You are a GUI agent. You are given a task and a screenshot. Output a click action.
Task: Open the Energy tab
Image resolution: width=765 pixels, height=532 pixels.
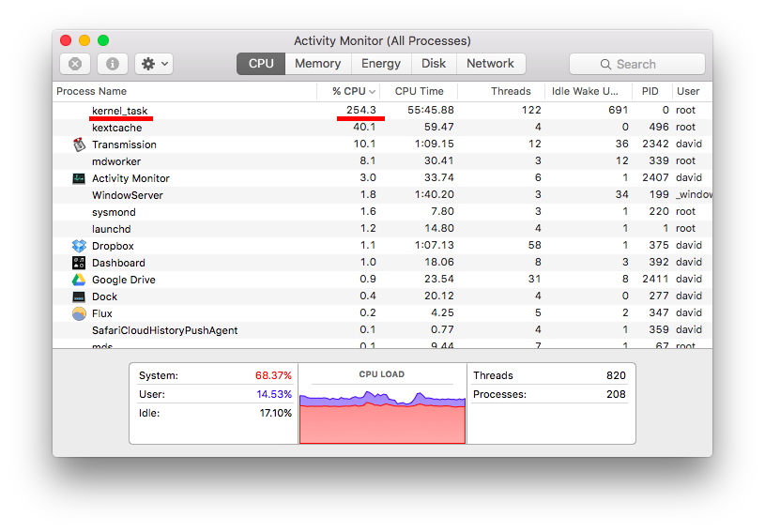[x=381, y=64]
